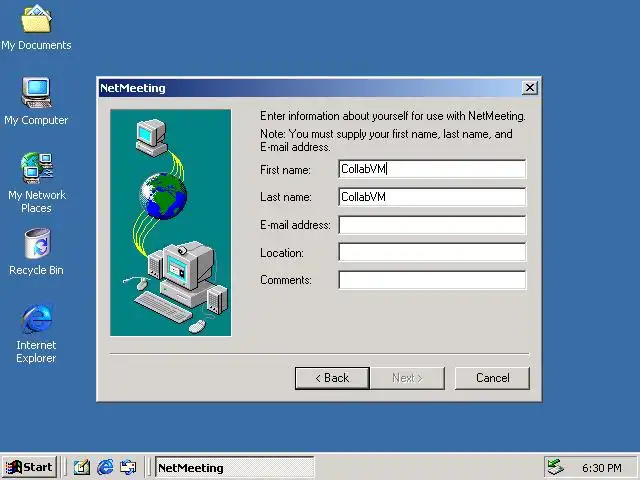Click the NetMeeting wizard illustration
Viewport: 640px width, 480px height.
coord(171,223)
